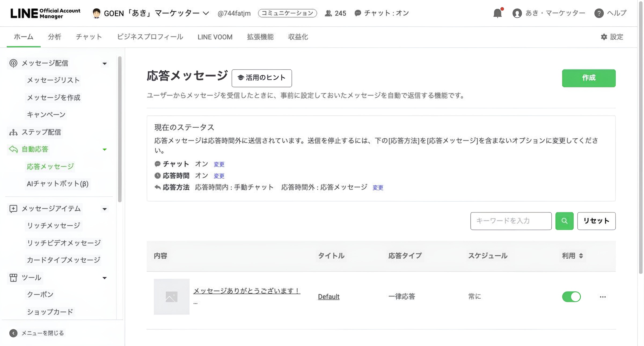644x346 pixels.
Task: Click 変更 link next to チャット
Action: tap(219, 164)
